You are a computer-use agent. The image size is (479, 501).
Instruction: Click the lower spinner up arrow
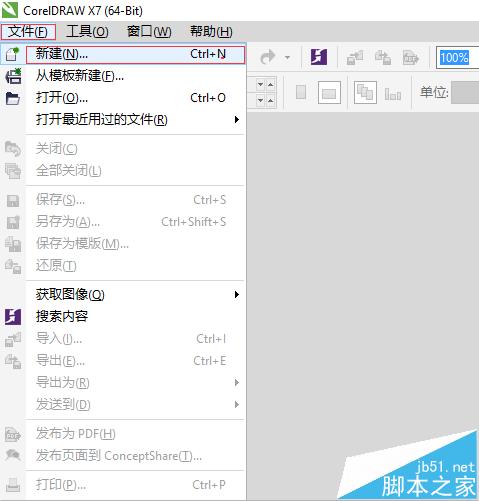click(271, 100)
